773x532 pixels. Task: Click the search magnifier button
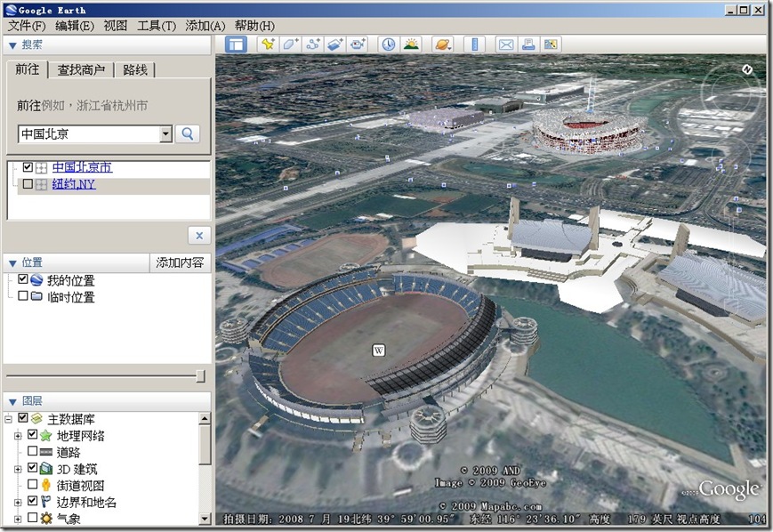click(x=188, y=133)
